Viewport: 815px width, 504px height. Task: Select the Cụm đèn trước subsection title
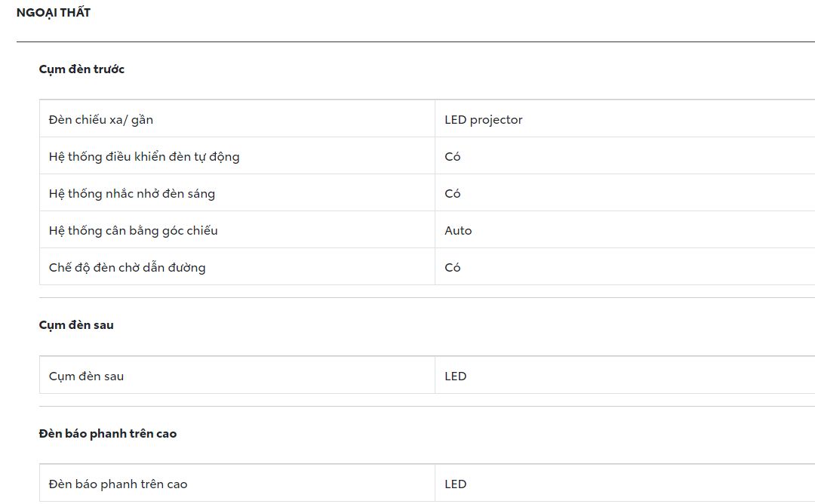coord(81,69)
